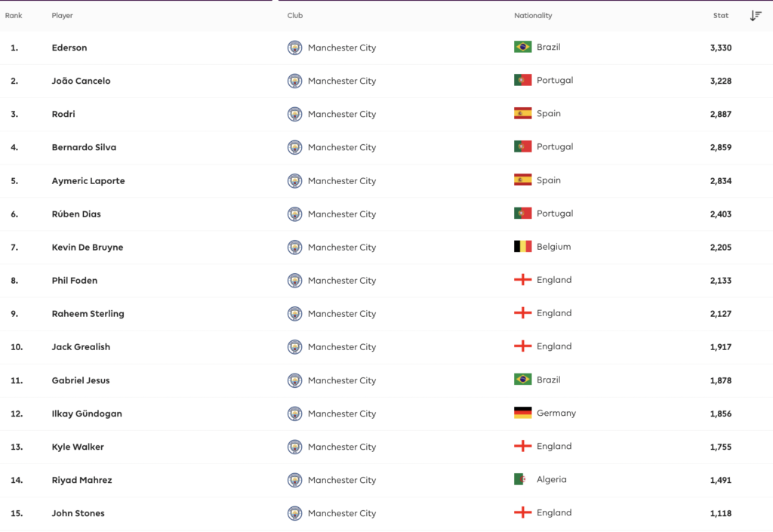Screen dimensions: 773x532
Task: Select the Algeria flag beside Riyad Mahrez
Action: pyautogui.click(x=522, y=479)
